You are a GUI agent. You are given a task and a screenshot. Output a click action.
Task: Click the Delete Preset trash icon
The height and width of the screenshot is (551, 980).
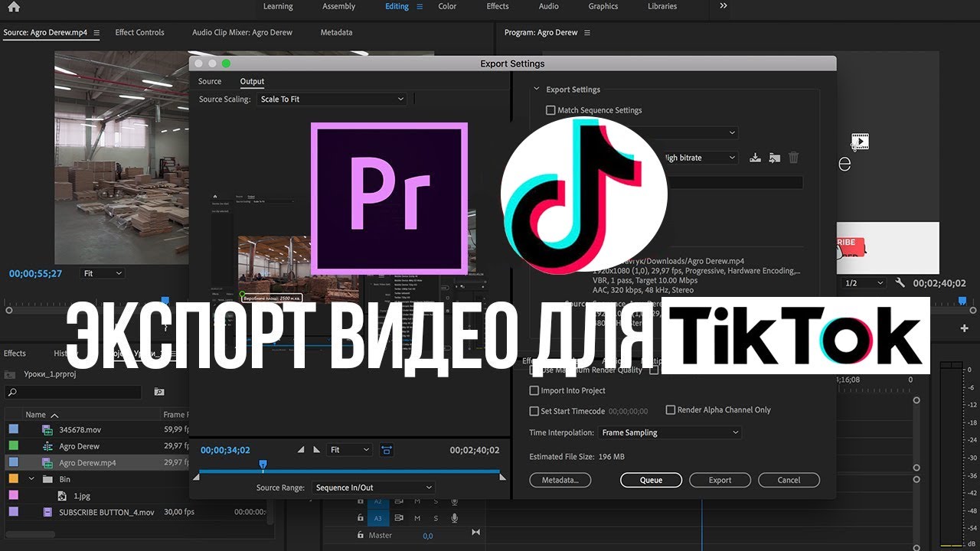[x=794, y=158]
